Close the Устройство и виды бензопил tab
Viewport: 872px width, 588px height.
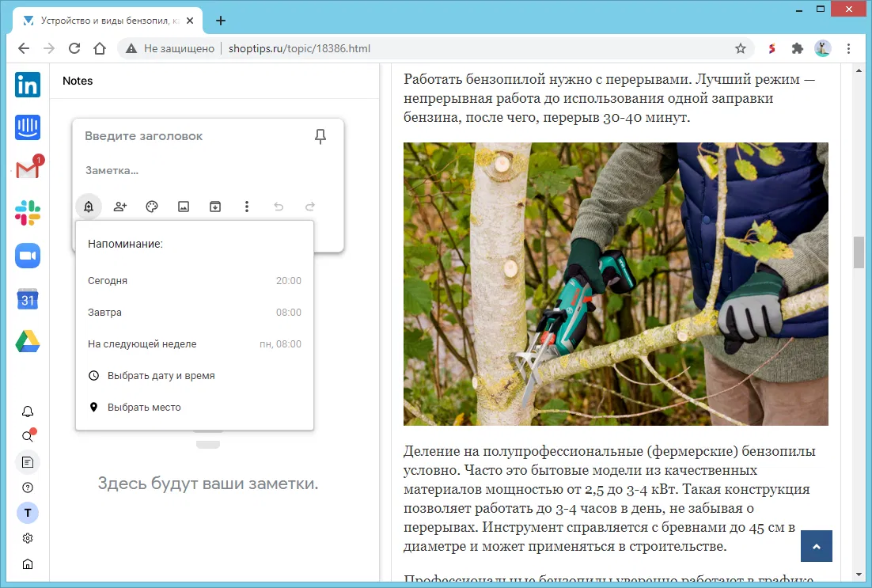pos(190,21)
